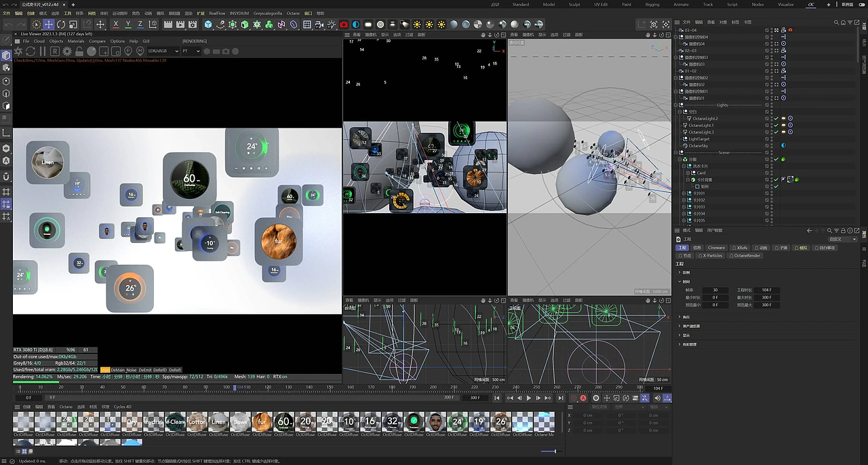The height and width of the screenshot is (465, 868).
Task: Click the red Octane camera icon
Action: click(344, 24)
